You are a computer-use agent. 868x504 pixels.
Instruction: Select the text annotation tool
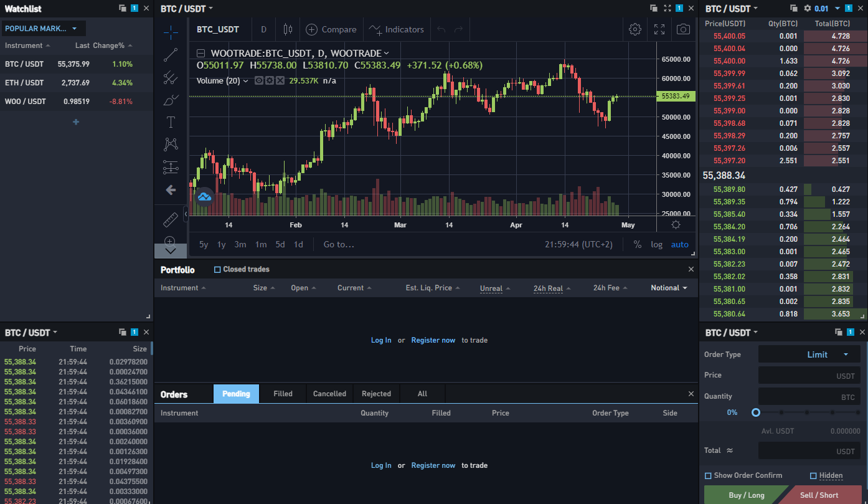pyautogui.click(x=171, y=122)
